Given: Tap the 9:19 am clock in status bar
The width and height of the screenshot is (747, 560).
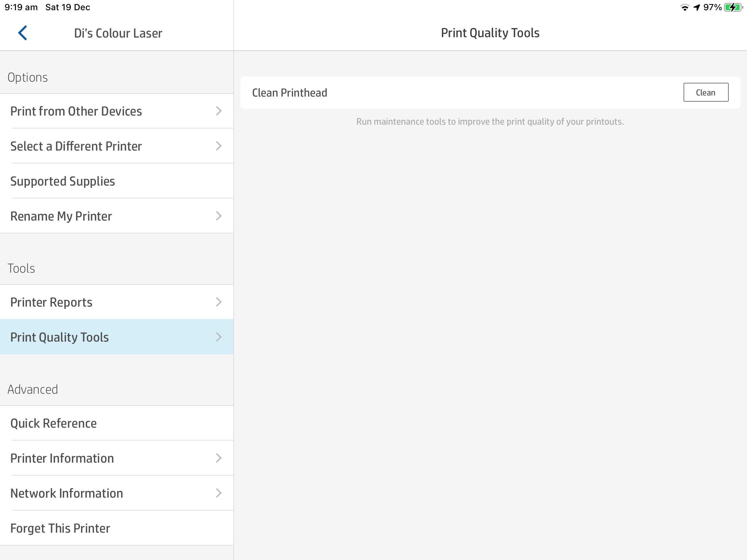Looking at the screenshot, I should [21, 7].
